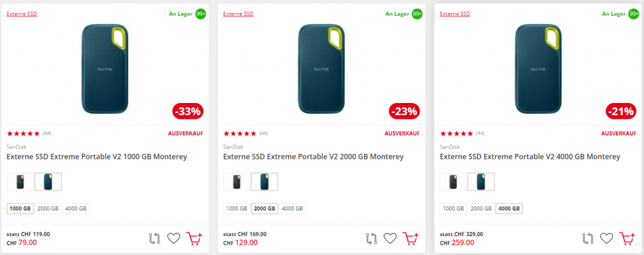Viewport: 644px width, 255px height.
Task: Select 1000 GB capacity in third card
Action: click(453, 209)
